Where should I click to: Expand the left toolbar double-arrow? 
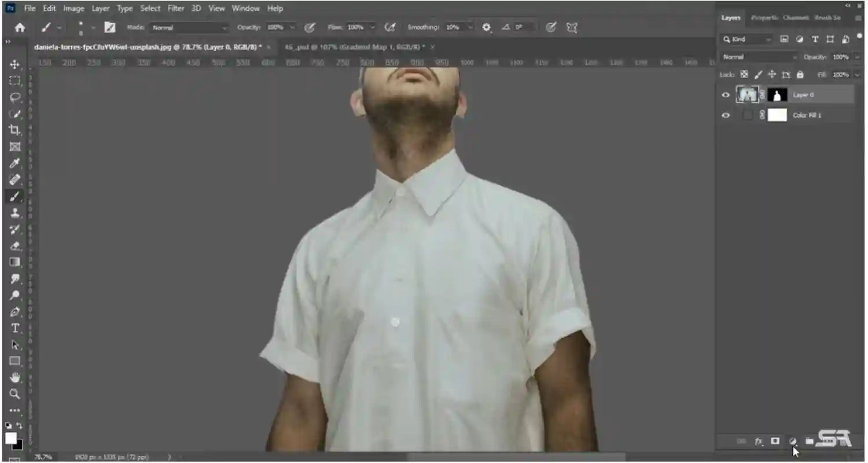click(8, 42)
